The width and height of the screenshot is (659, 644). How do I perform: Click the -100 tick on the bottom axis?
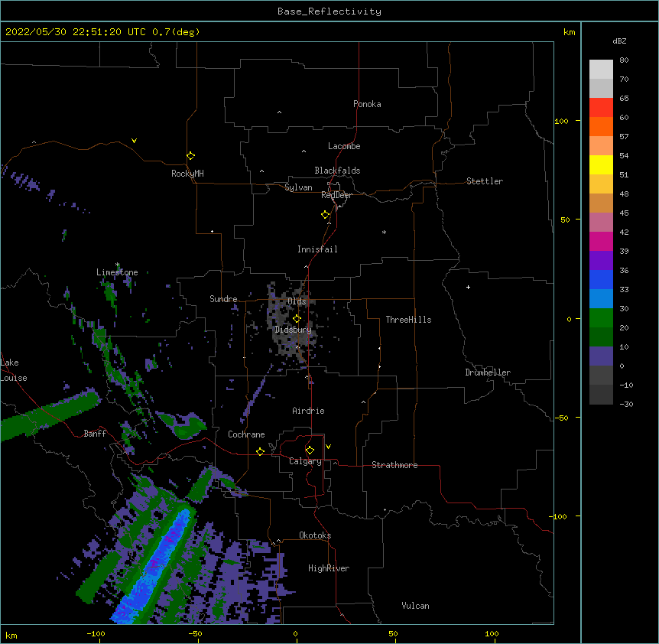[96, 633]
